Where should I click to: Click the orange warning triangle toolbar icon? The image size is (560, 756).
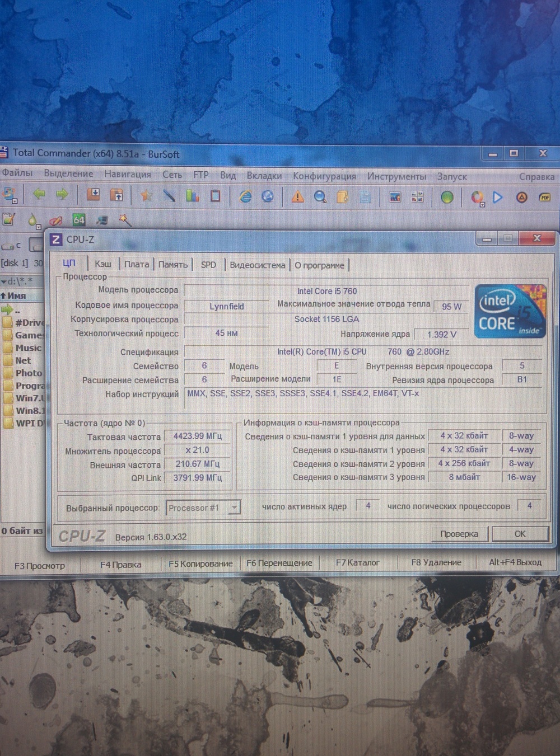pyautogui.click(x=297, y=196)
